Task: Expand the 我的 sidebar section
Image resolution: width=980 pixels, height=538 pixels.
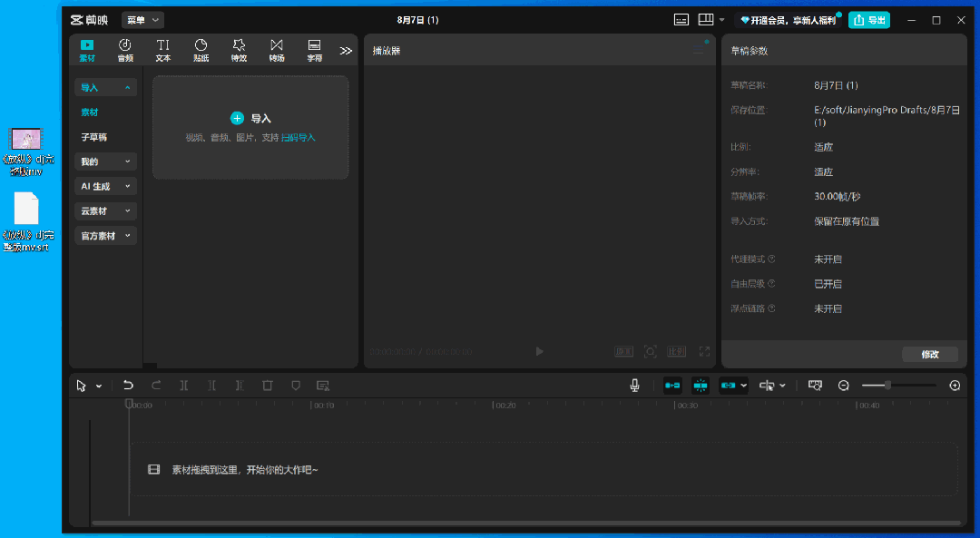Action: (x=105, y=161)
